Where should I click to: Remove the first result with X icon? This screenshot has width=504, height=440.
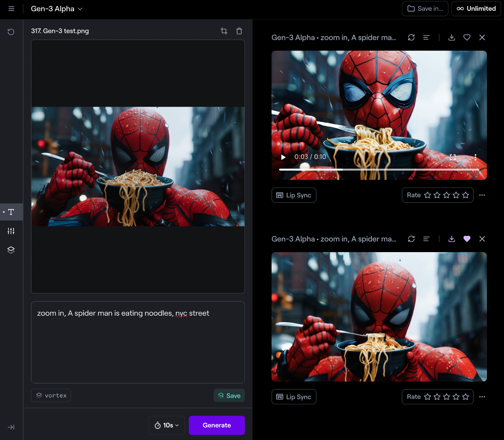482,37
